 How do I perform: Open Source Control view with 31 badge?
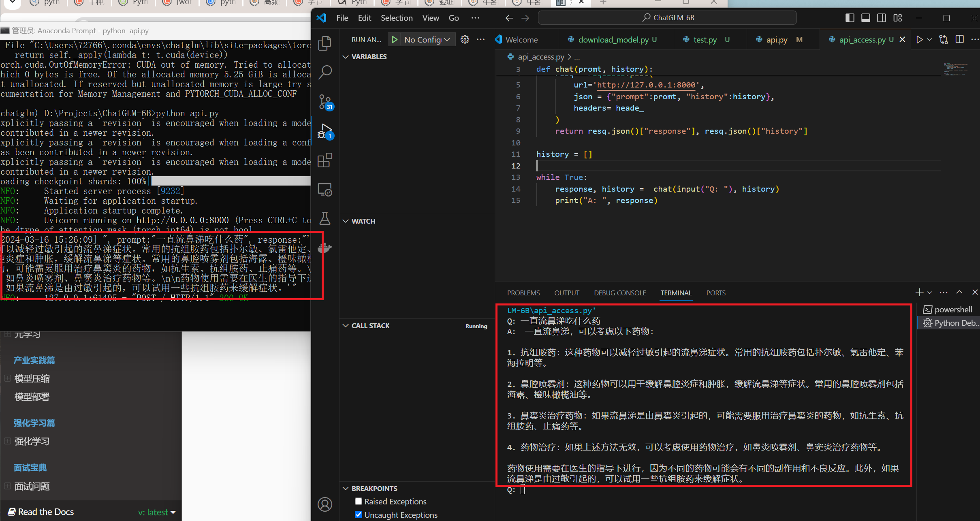pyautogui.click(x=325, y=102)
